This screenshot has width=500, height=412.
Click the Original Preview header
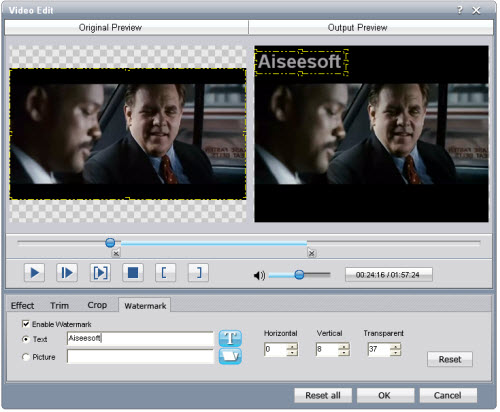click(127, 27)
